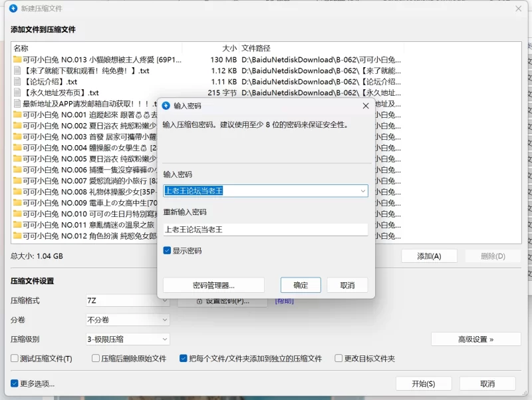The height and width of the screenshot is (400, 532).
Task: Open the 压缩格式 7Z dropdown
Action: tap(128, 301)
